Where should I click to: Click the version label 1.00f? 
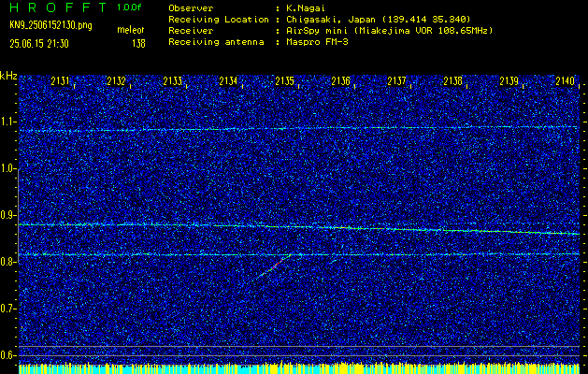pos(129,7)
